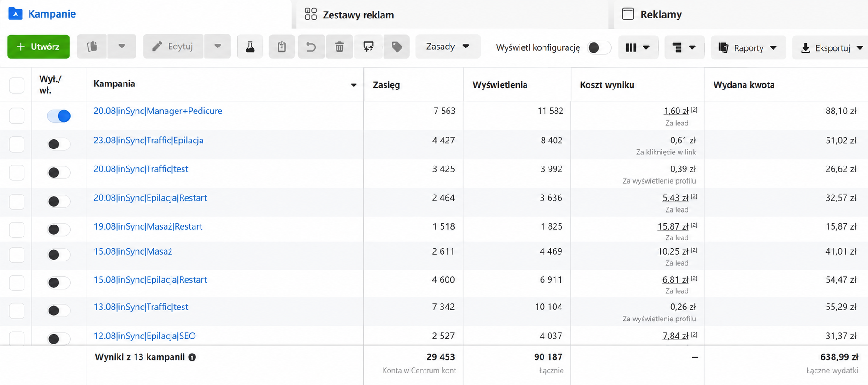Sort by Koszt wyniku column header

(x=607, y=85)
